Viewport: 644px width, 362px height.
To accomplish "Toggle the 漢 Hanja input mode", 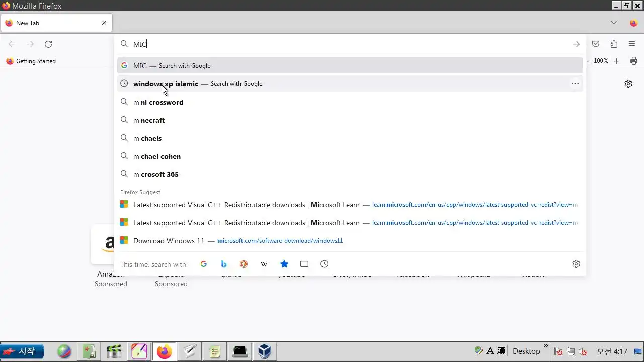I will coord(501,351).
